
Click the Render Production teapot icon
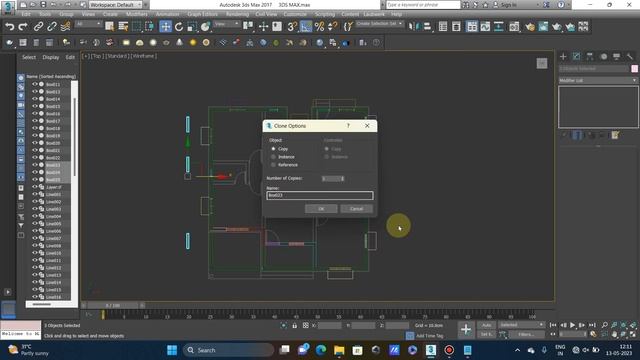pos(557,27)
